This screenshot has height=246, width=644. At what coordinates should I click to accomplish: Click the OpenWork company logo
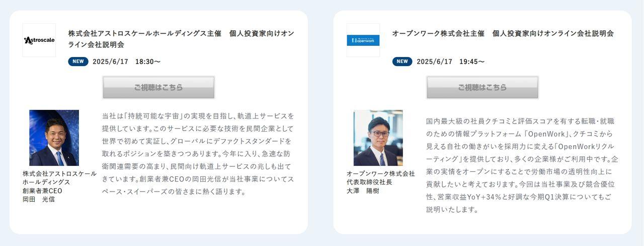pos(363,40)
